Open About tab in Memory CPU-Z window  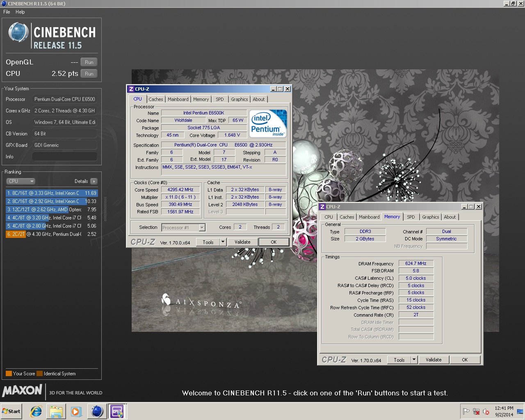(450, 217)
